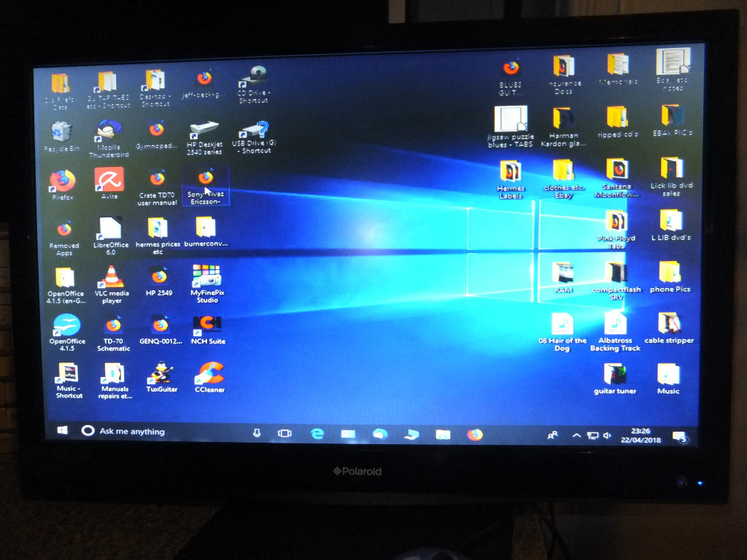Open the Avira antivirus icon
The image size is (747, 560).
click(x=109, y=183)
